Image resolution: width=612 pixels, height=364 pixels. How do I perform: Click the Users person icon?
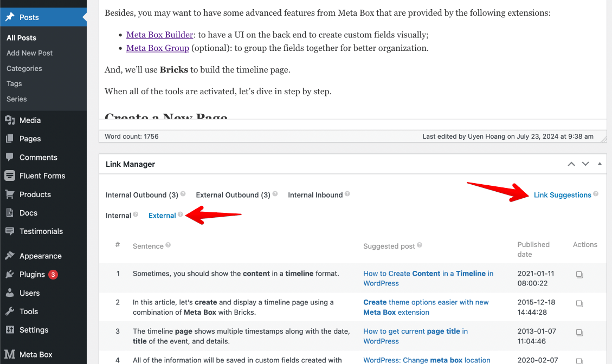tap(10, 292)
